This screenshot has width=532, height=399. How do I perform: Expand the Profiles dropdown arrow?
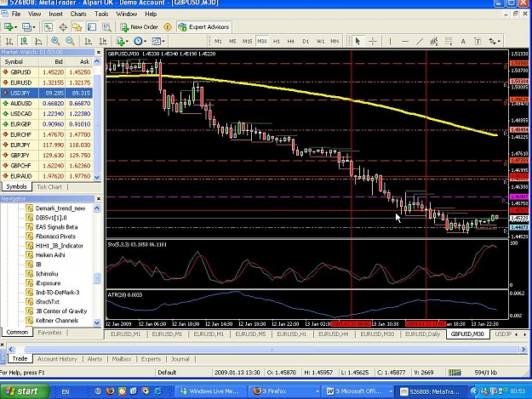pyautogui.click(x=33, y=27)
